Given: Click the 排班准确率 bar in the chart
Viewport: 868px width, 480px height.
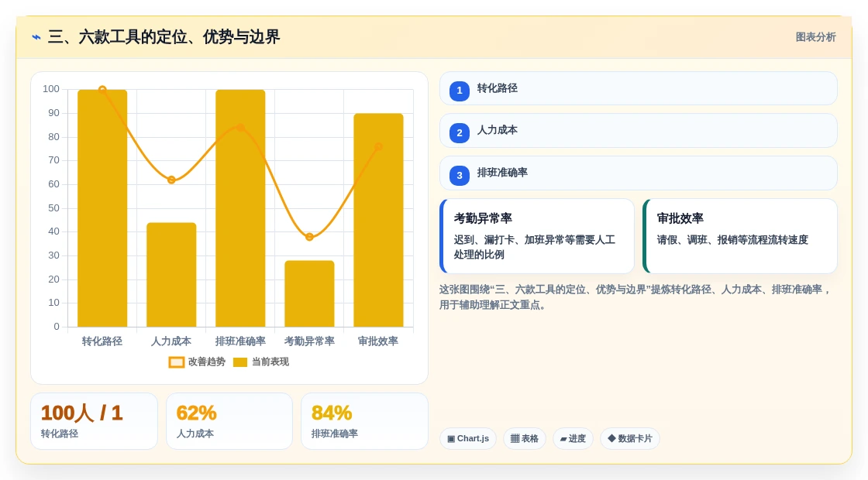Looking at the screenshot, I should click(240, 208).
